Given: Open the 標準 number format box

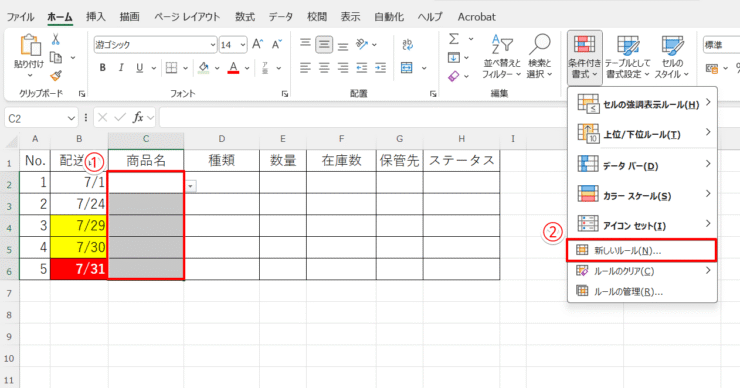Looking at the screenshot, I should tap(721, 45).
